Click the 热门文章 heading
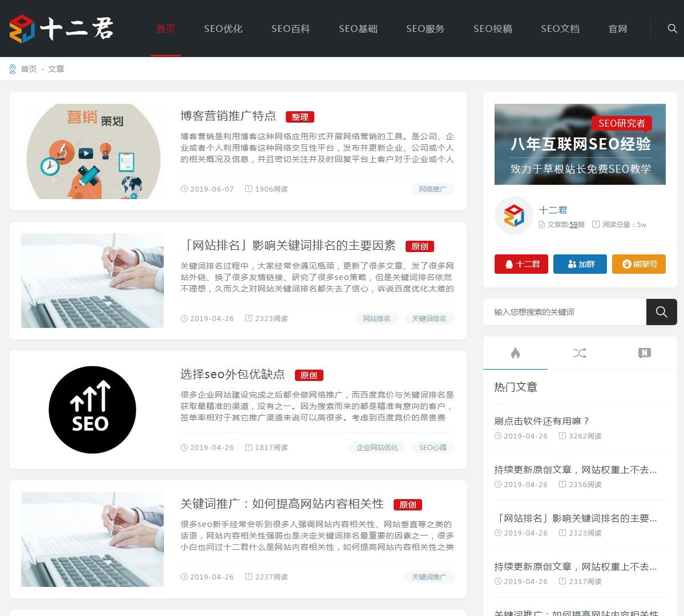 (516, 387)
